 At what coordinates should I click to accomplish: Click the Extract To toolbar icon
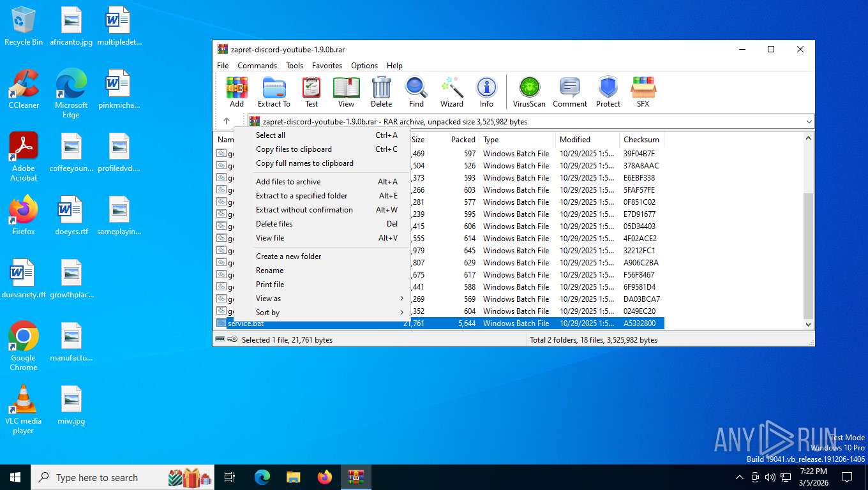pyautogui.click(x=274, y=92)
